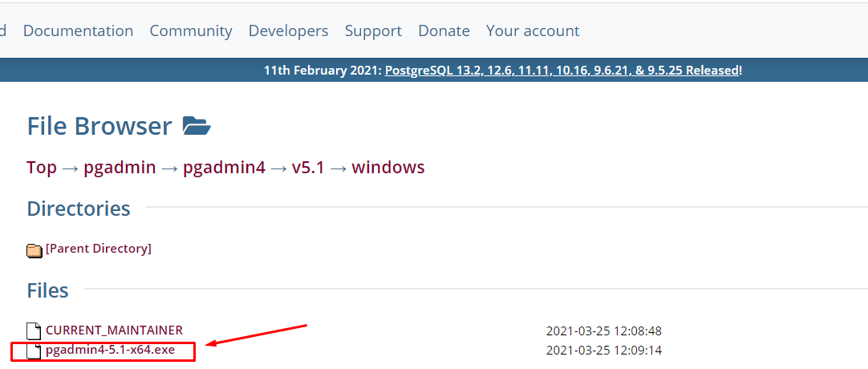Navigate to Top in breadcrumb
This screenshot has width=868, height=369.
click(42, 167)
